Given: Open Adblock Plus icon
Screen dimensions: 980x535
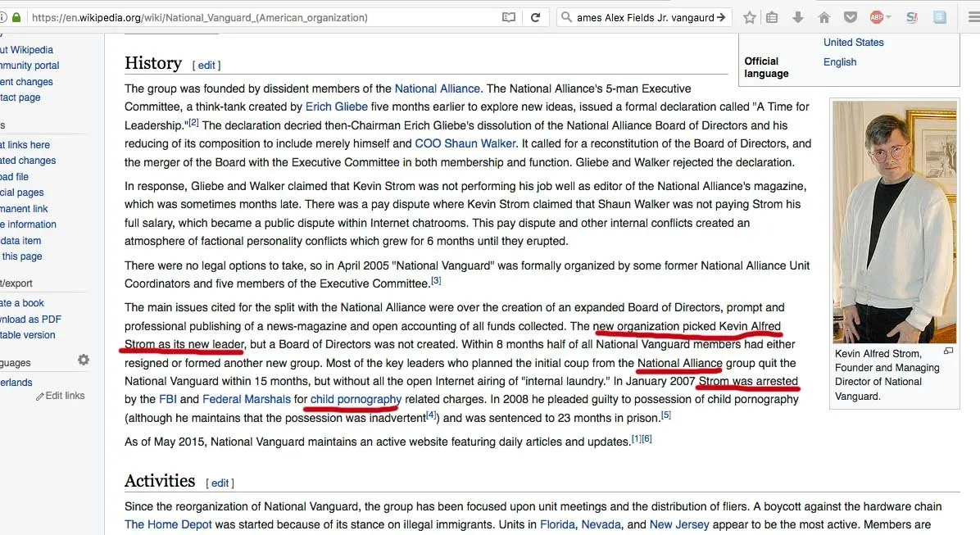Looking at the screenshot, I should (x=876, y=17).
